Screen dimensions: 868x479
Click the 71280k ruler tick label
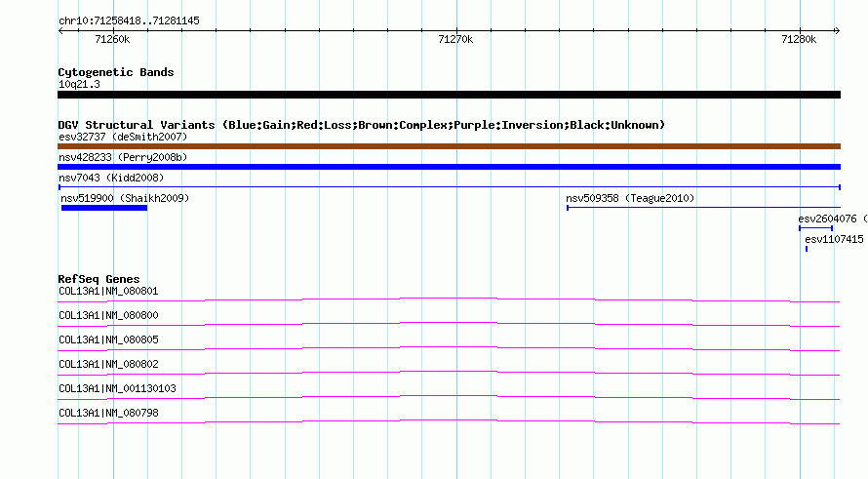coord(799,39)
